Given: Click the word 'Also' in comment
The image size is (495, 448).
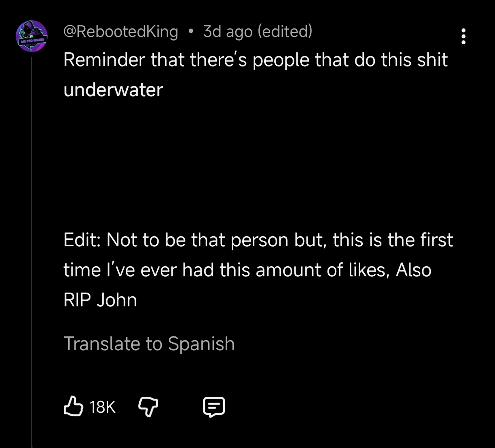Looking at the screenshot, I should pos(413,270).
